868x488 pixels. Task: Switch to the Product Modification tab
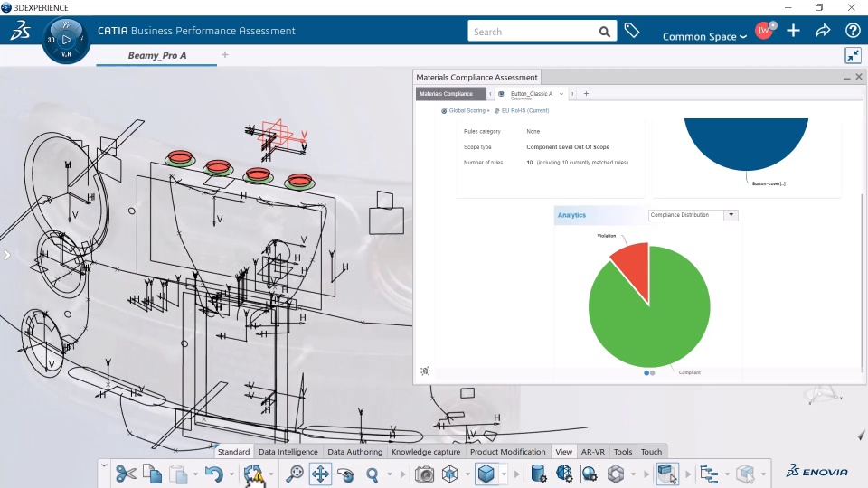pos(507,452)
